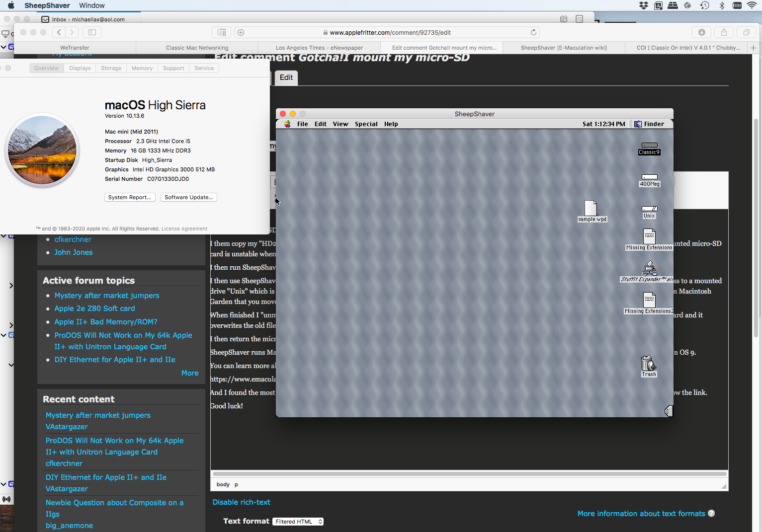Open the Window menu in menu bar
The width and height of the screenshot is (762, 532).
click(x=92, y=5)
